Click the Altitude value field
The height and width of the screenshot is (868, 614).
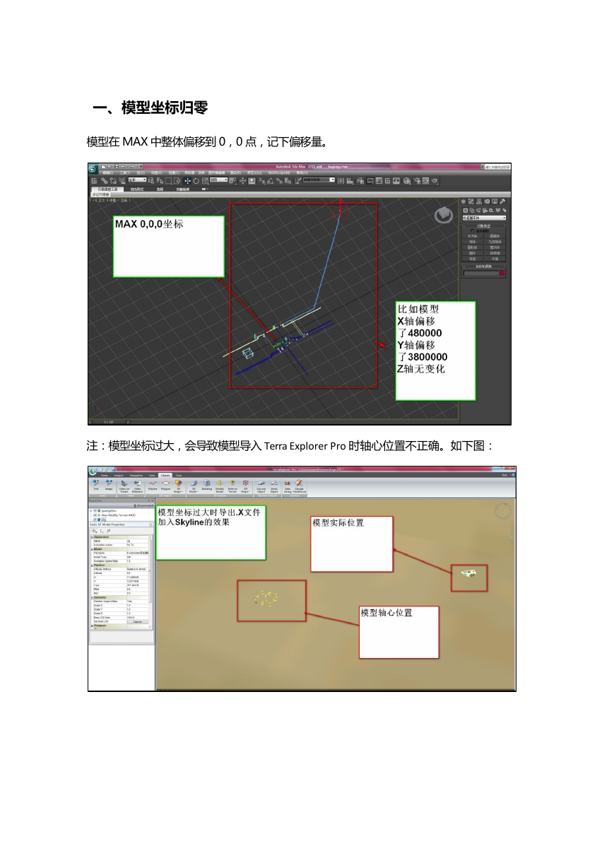pos(137,573)
